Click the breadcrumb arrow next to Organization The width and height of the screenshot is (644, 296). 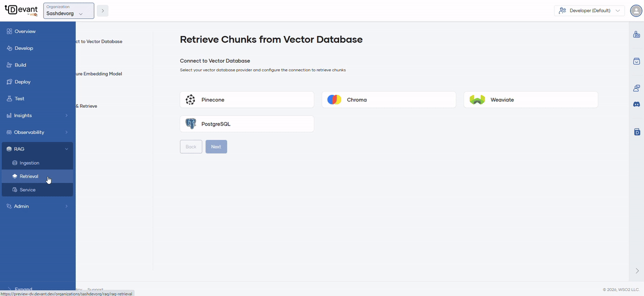tap(103, 11)
